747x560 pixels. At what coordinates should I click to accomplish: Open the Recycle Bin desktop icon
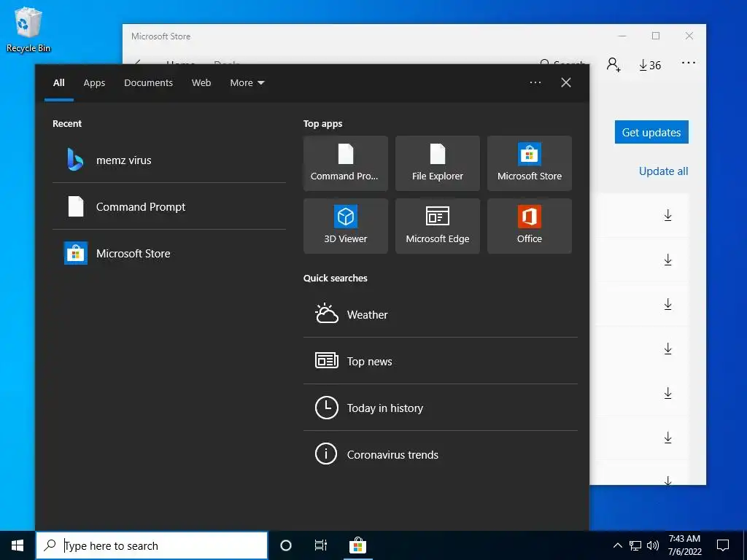point(28,30)
